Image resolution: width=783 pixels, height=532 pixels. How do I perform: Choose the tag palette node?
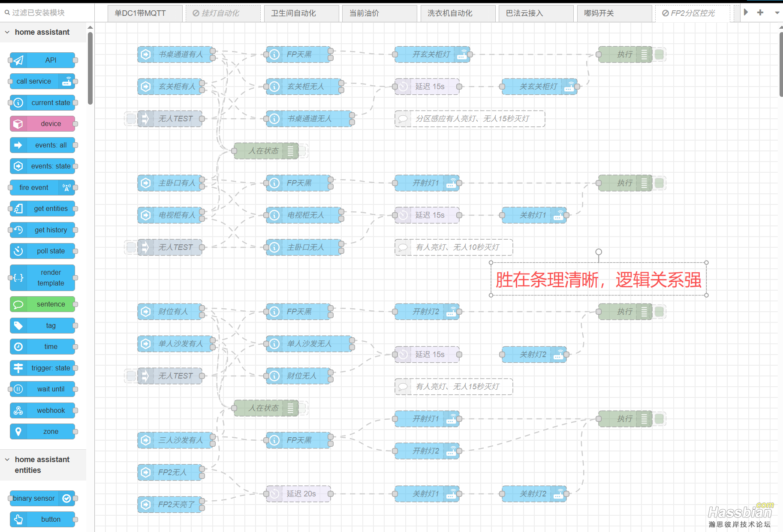pos(42,325)
